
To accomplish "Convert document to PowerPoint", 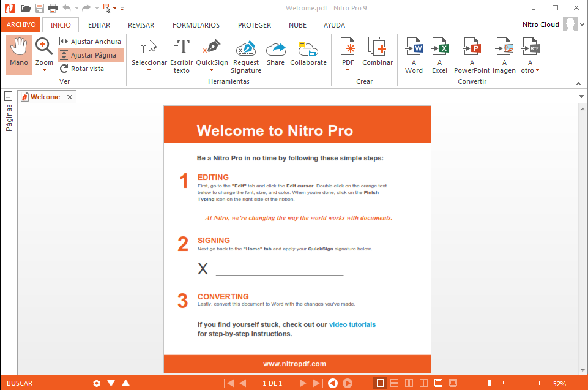I will click(472, 56).
